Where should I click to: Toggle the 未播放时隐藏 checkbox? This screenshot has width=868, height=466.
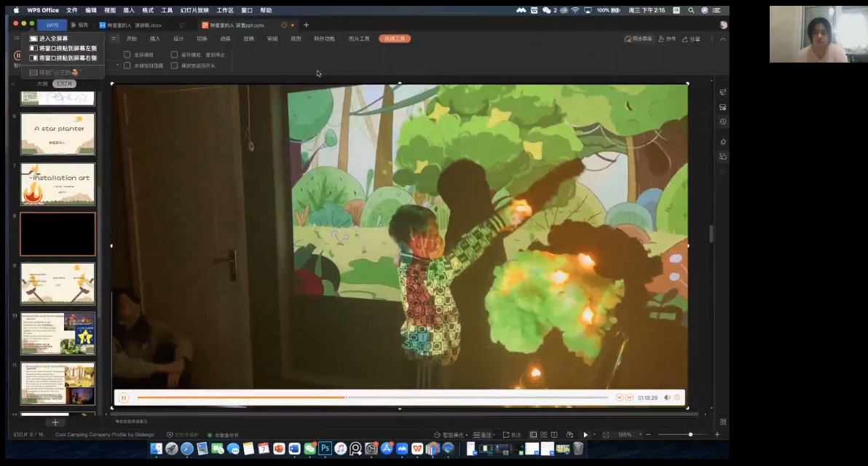(x=127, y=66)
